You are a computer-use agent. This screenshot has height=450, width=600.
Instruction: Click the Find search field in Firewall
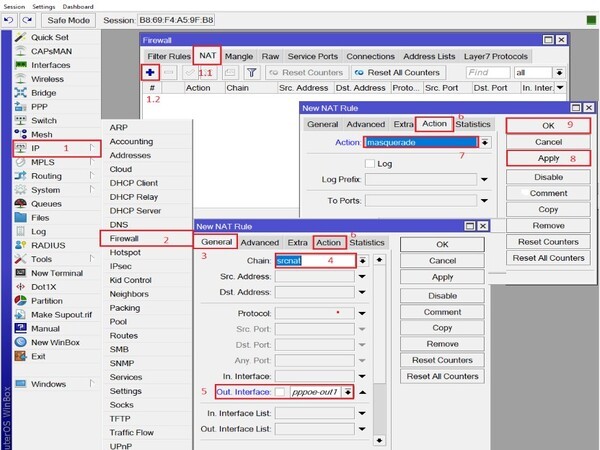[488, 72]
